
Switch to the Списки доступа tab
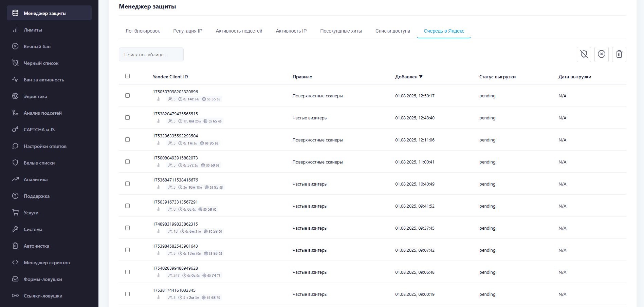point(392,31)
